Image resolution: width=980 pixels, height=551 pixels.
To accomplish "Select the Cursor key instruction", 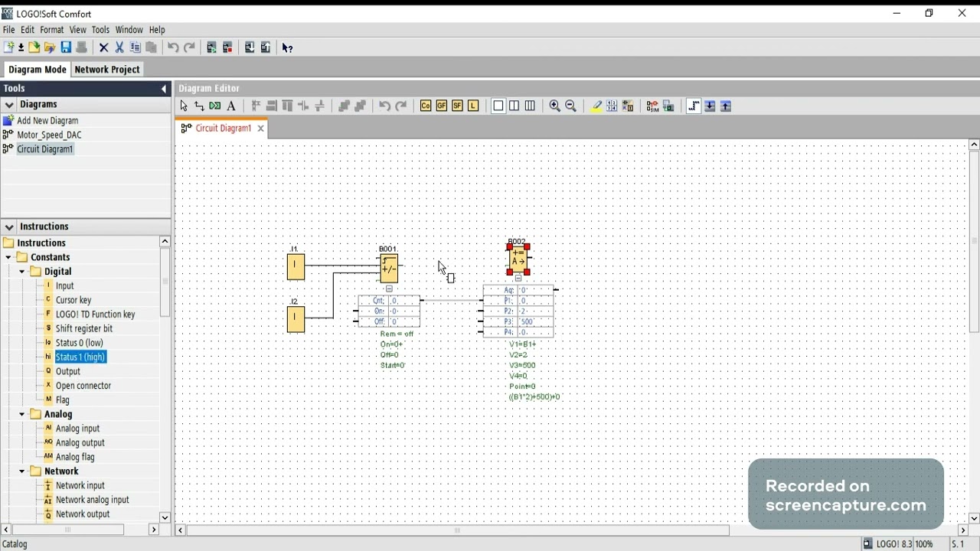I will (x=73, y=300).
